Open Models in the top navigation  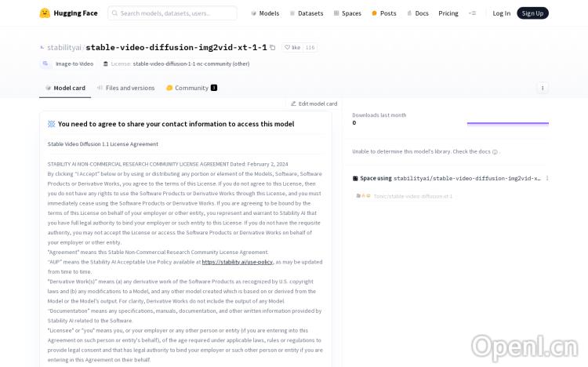[265, 13]
